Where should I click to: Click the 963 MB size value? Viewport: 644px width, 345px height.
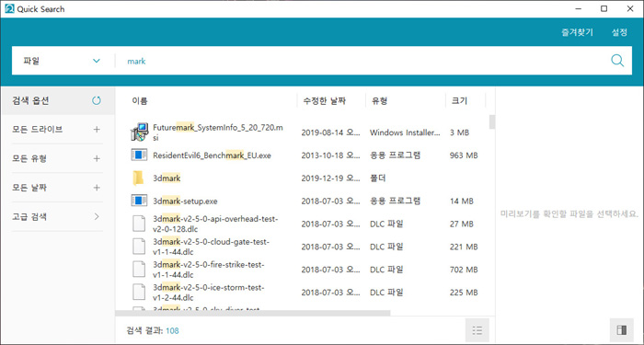464,155
